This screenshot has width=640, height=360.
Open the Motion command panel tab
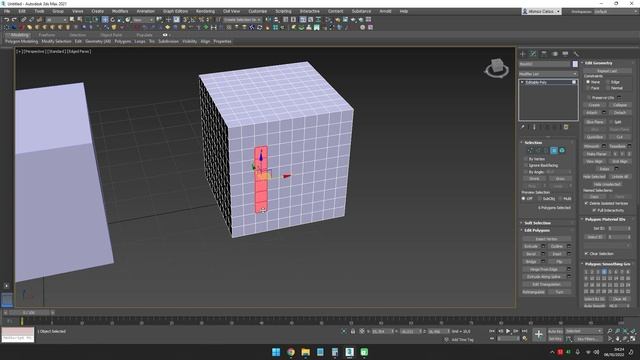click(x=555, y=54)
